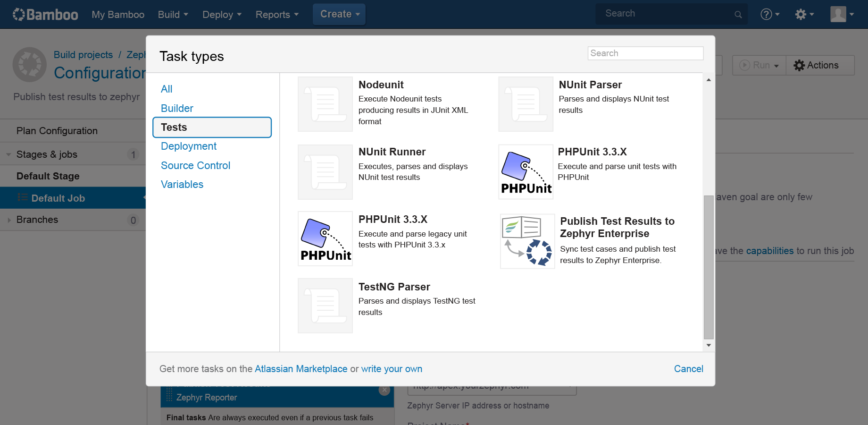Click the PHPUnit icon for unit tests task

pyautogui.click(x=526, y=172)
